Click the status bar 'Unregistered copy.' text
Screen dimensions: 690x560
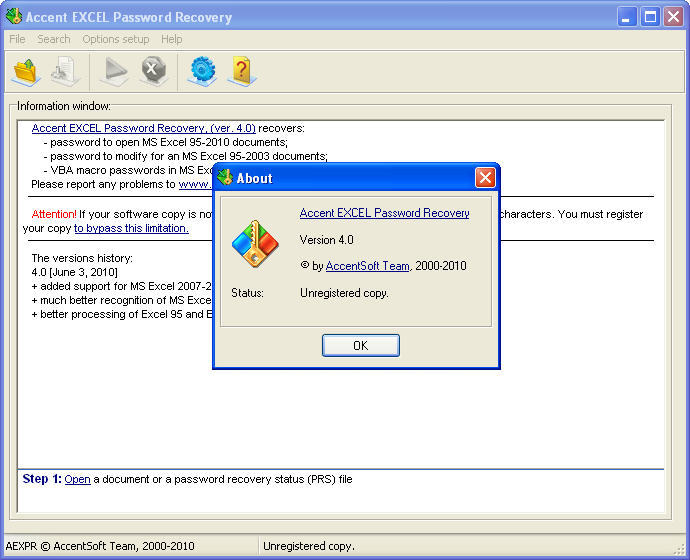308,546
